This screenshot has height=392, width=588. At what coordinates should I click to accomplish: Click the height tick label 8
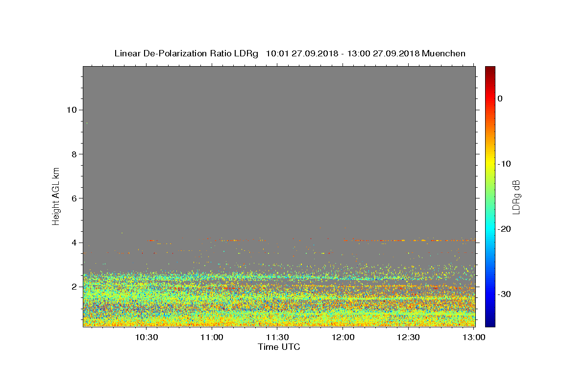(74, 154)
